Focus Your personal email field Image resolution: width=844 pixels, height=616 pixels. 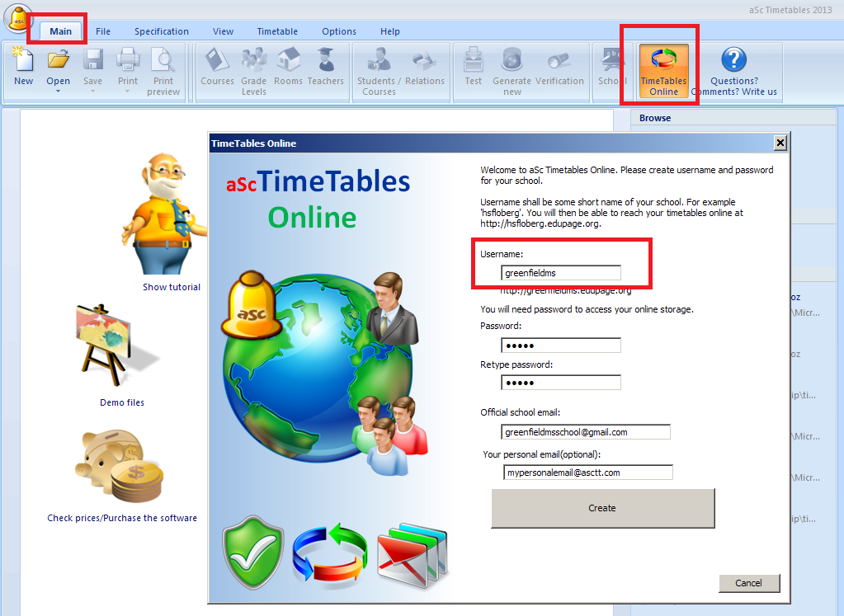click(588, 473)
